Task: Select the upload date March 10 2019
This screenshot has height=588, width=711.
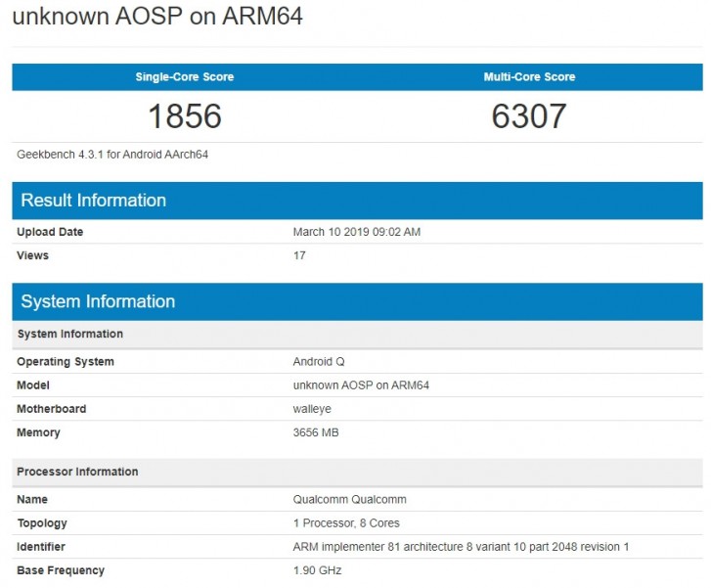Action: coord(356,232)
